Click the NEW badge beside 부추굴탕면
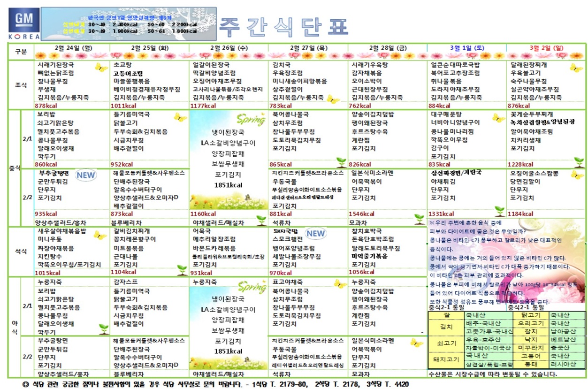 click(x=86, y=175)
